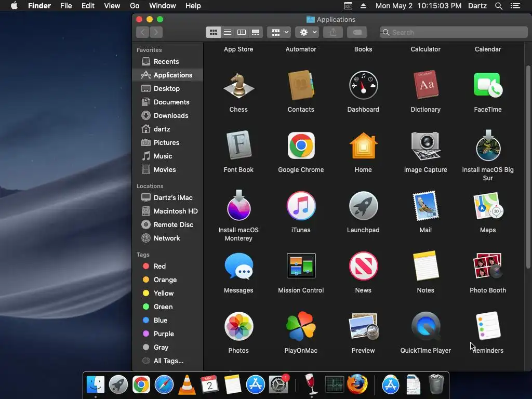The image size is (532, 399).
Task: Switch to column view in Finder toolbar
Action: click(x=241, y=32)
